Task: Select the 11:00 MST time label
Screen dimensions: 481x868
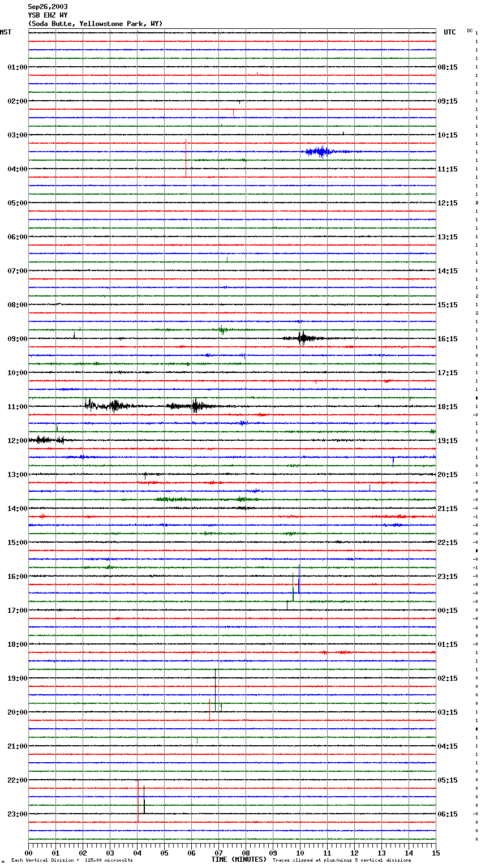Action: (18, 407)
